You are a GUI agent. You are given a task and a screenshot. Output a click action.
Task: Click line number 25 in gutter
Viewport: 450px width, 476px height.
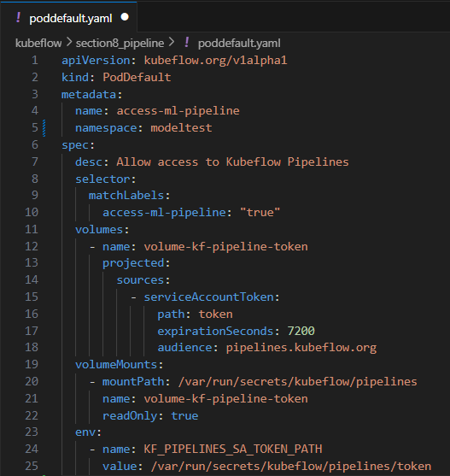coord(32,466)
